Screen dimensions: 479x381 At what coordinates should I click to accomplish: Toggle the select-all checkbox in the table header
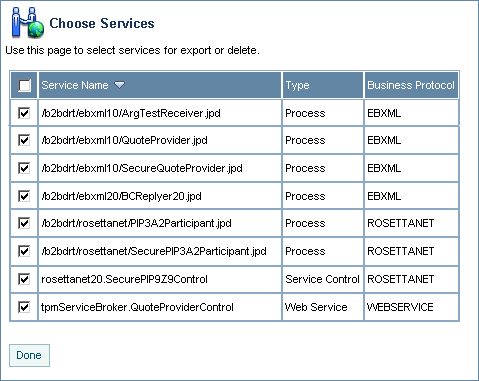24,85
